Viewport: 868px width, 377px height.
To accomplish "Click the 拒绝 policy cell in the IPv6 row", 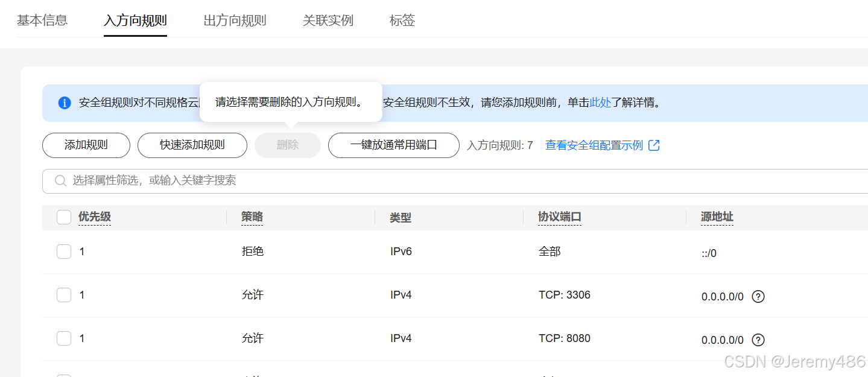I will point(253,252).
